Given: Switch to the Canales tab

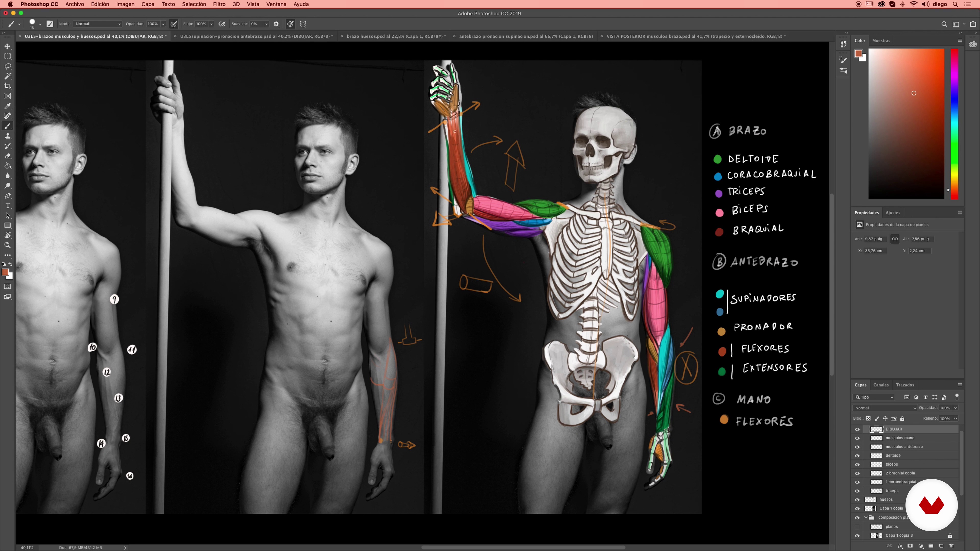Looking at the screenshot, I should point(881,385).
